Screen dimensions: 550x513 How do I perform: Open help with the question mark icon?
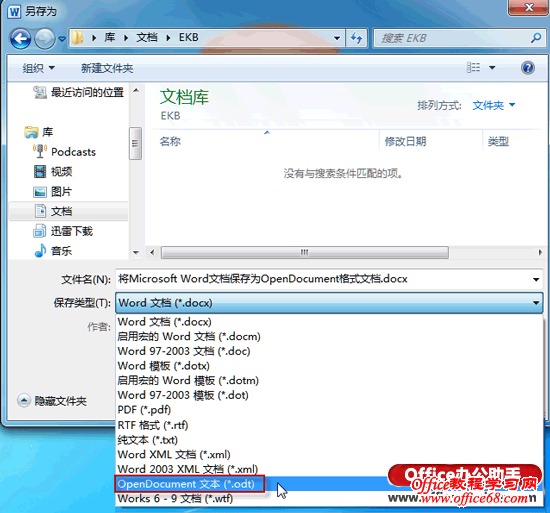528,68
